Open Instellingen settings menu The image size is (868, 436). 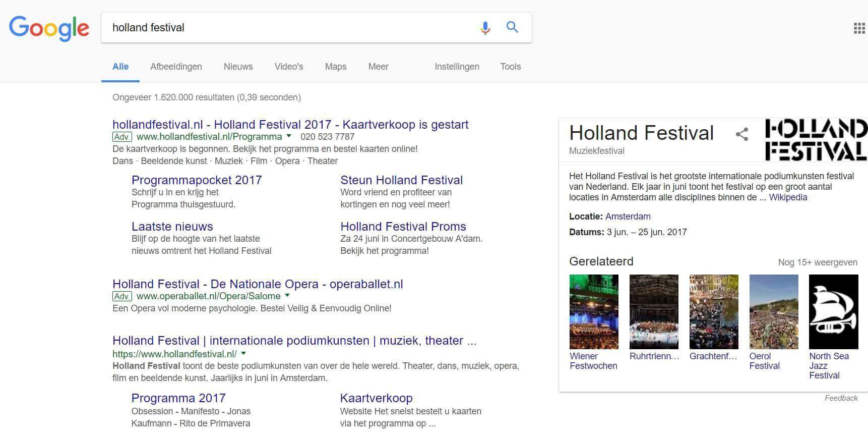point(457,67)
